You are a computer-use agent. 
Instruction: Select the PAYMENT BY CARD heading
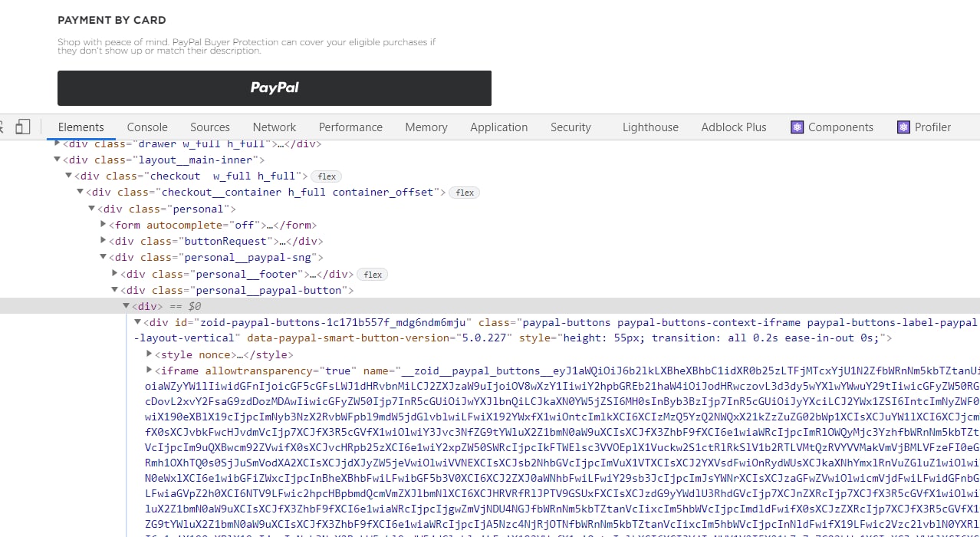[112, 20]
